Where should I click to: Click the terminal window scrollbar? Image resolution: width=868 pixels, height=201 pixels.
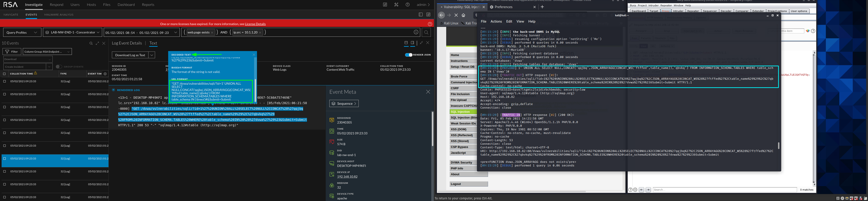coord(778,145)
